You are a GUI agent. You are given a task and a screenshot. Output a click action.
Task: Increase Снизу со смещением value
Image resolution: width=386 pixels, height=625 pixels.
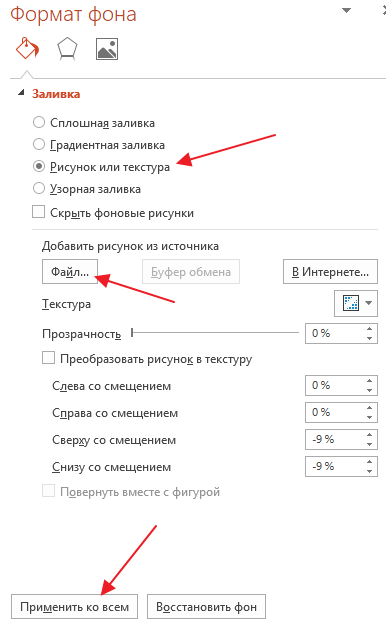370,462
